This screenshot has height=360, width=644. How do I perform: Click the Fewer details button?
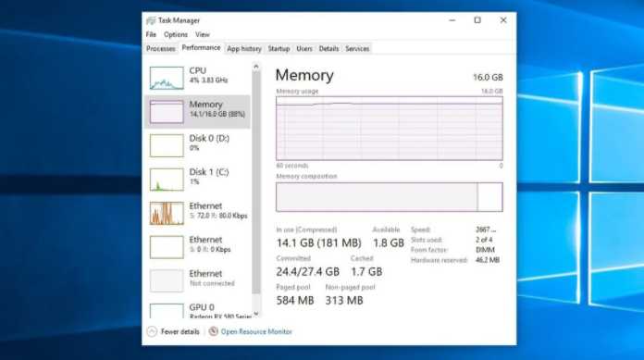point(173,331)
